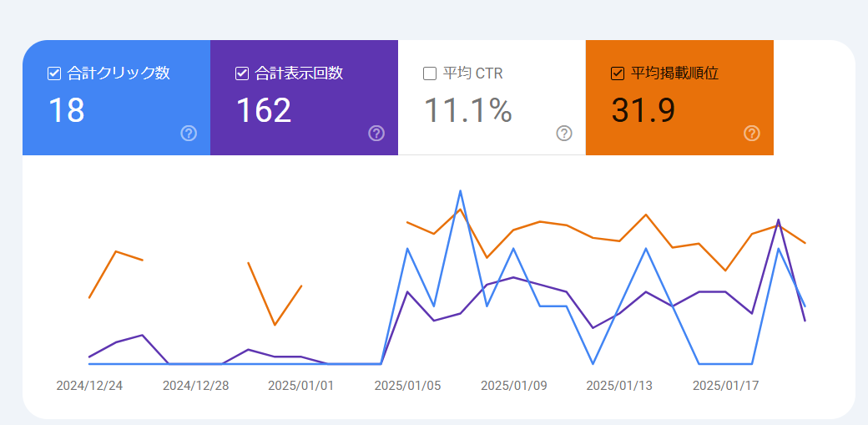
Task: Click the 2025/01/13 date axis label
Action: 619,386
